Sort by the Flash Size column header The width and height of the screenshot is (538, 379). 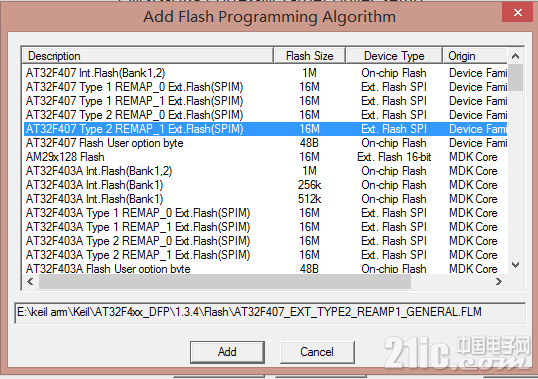pyautogui.click(x=309, y=56)
